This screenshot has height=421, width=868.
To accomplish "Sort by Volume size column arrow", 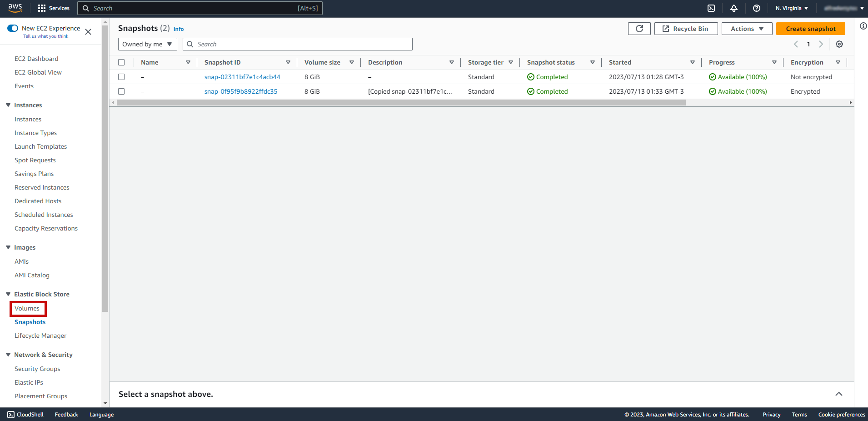I will click(352, 62).
